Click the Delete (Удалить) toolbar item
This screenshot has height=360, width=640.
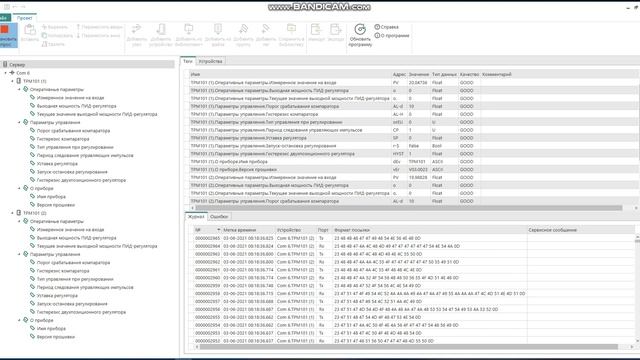(53, 44)
